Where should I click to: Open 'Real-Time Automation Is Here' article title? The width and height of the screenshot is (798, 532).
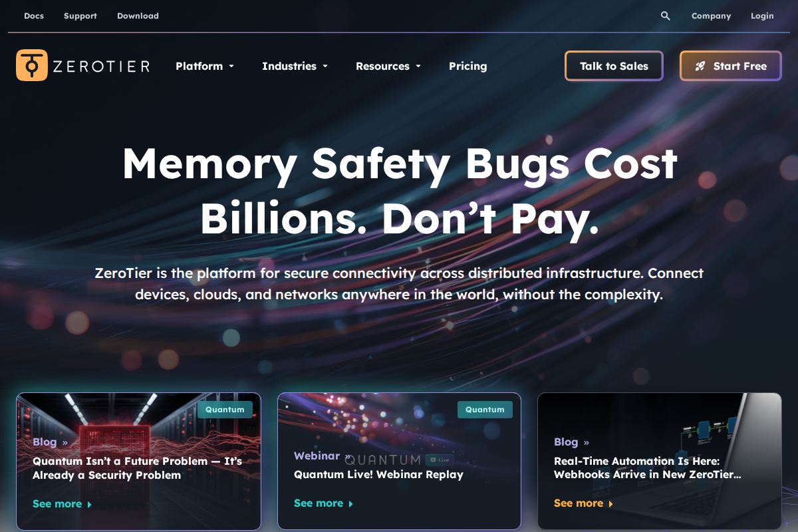tap(647, 468)
